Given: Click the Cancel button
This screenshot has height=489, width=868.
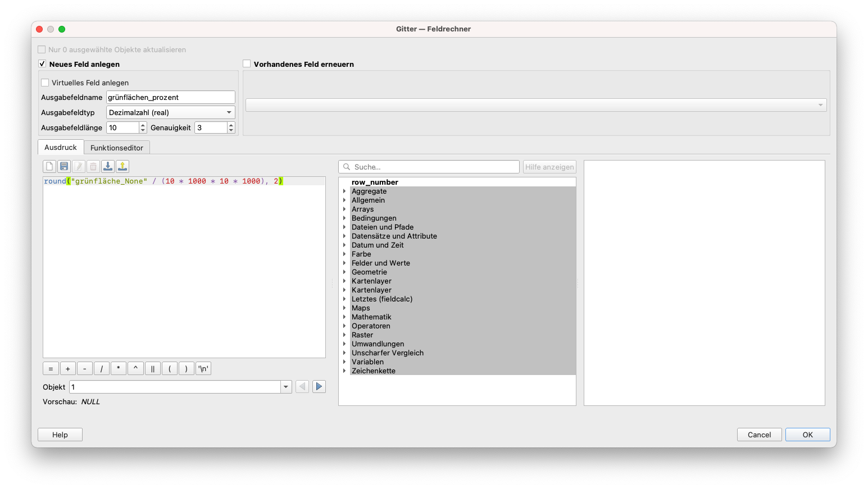Looking at the screenshot, I should tap(759, 435).
